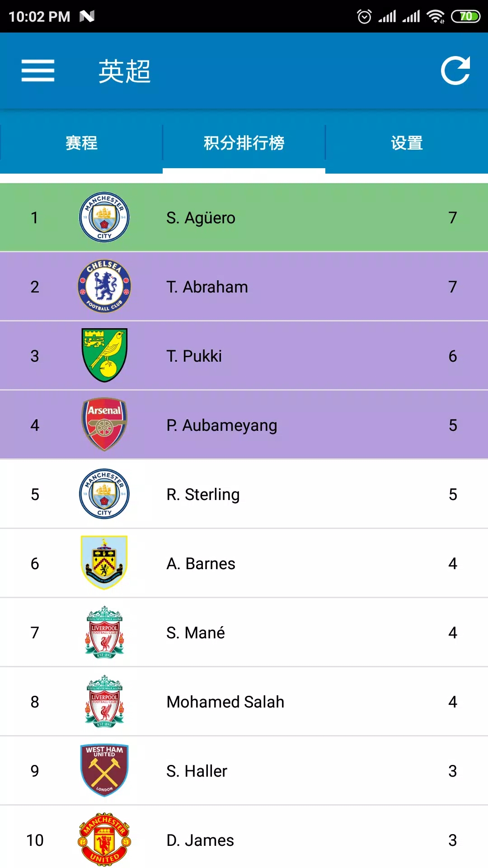The image size is (488, 868).
Task: Tap Liverpool crest next to S. Mané
Action: click(104, 632)
